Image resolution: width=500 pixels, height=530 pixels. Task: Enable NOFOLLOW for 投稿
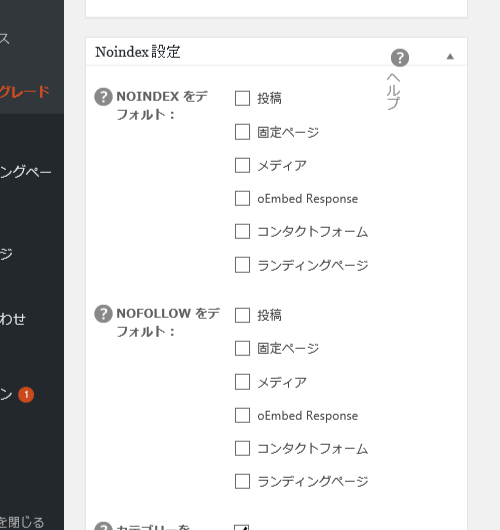242,315
